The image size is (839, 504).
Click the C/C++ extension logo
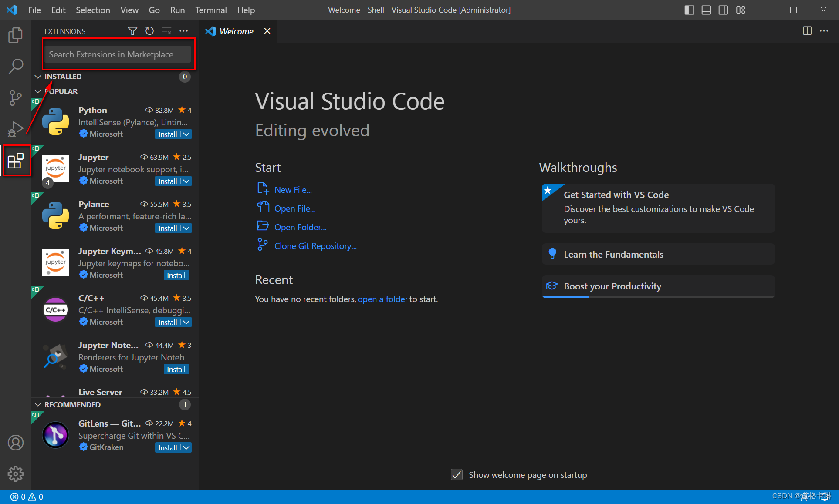55,310
